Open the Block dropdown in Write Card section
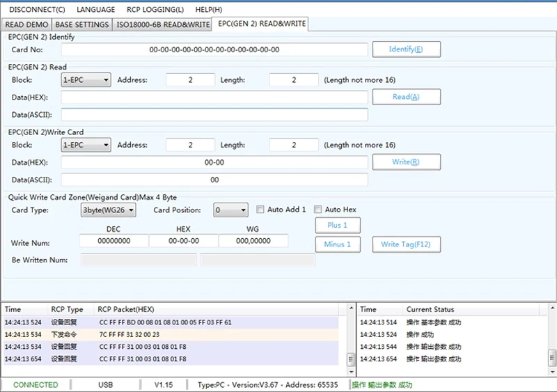 click(x=86, y=145)
